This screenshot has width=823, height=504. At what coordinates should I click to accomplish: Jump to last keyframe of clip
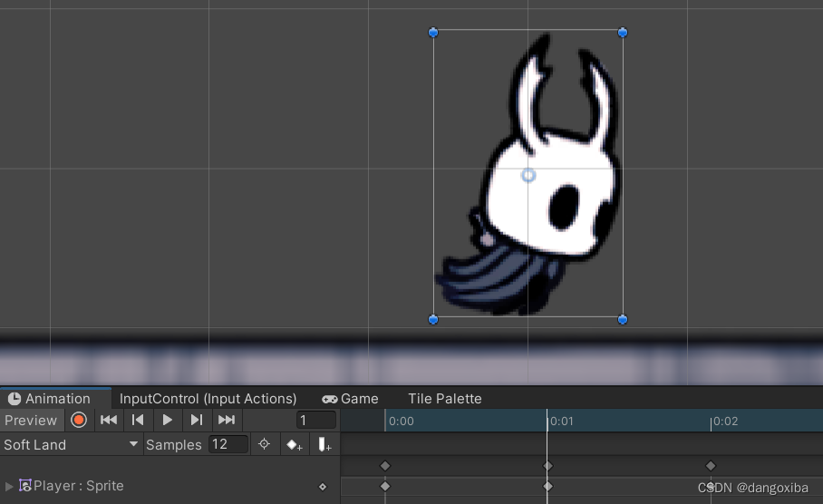click(x=227, y=420)
